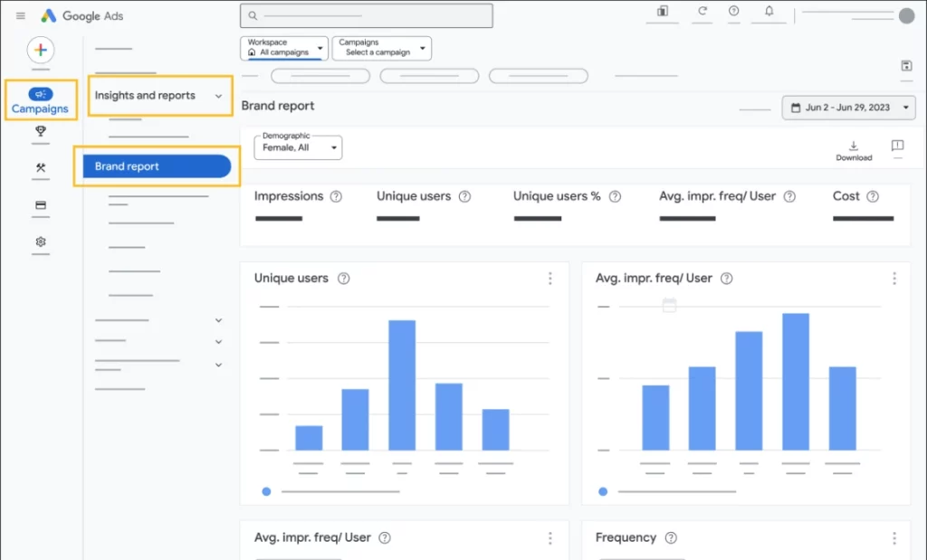
Task: Click help icon on Unique users chart card
Action: click(343, 279)
